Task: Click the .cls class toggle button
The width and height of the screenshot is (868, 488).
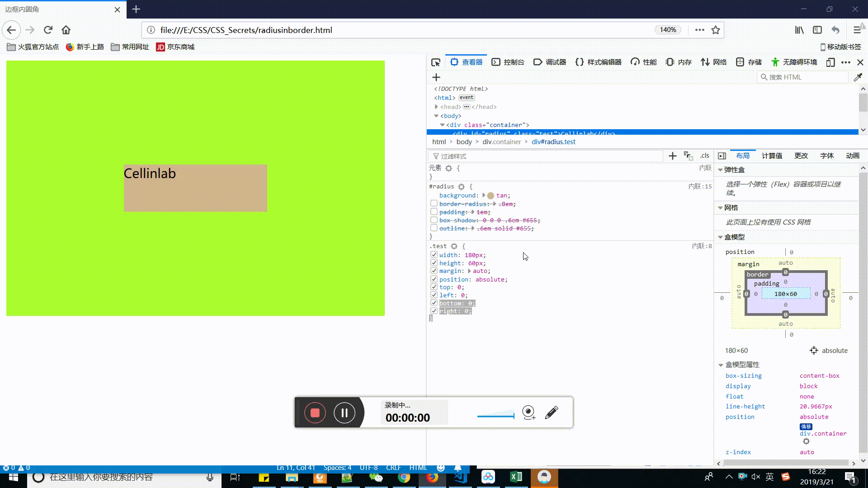Action: 704,156
